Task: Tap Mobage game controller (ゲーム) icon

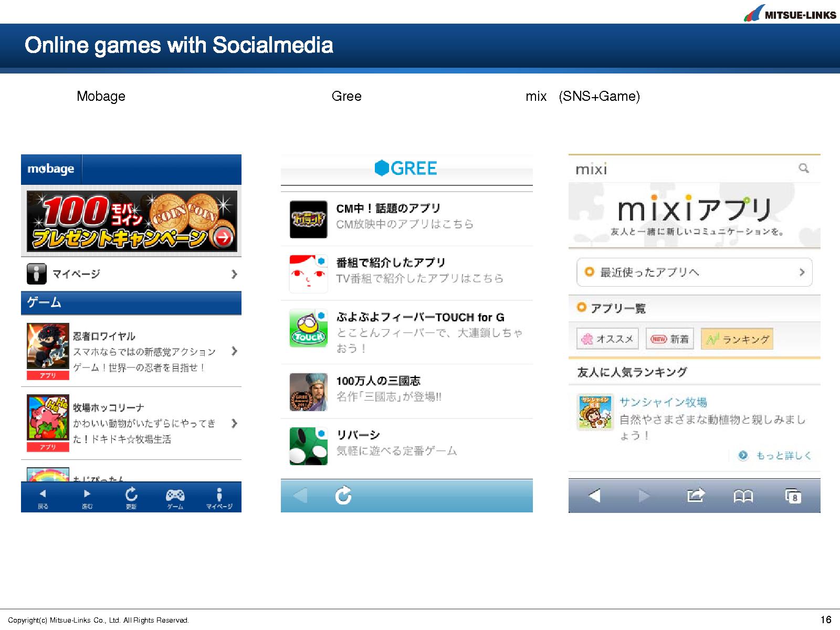Action: click(x=175, y=498)
